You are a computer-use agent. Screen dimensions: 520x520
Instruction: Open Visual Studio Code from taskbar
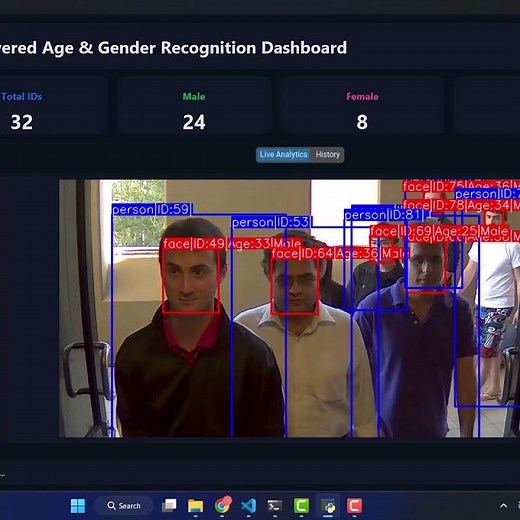pos(249,506)
